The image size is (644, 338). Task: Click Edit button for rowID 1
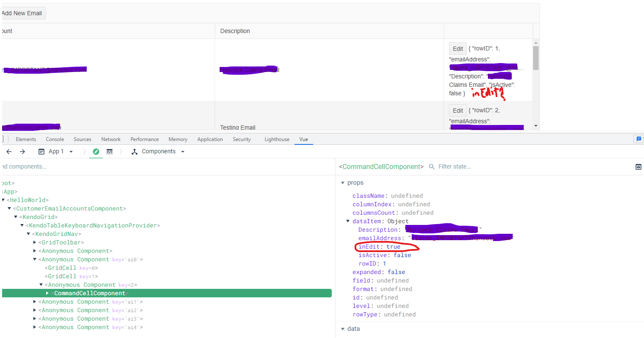[457, 49]
